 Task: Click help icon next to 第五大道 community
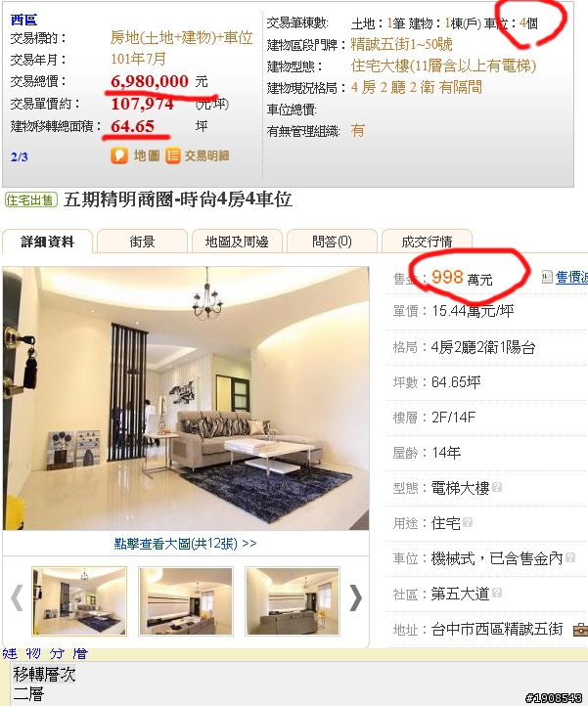497,593
